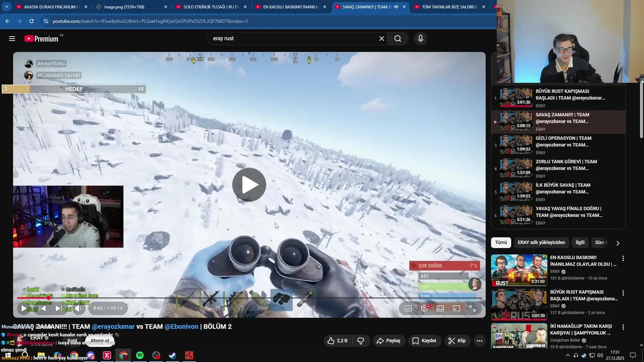644x362 pixels.
Task: Open site information icon in address bar
Action: tap(46, 21)
